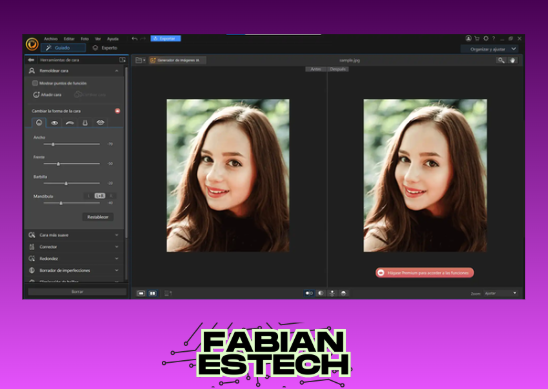548x389 pixels.
Task: Click Hágase Premium para acceder a las funciones
Action: 425,273
